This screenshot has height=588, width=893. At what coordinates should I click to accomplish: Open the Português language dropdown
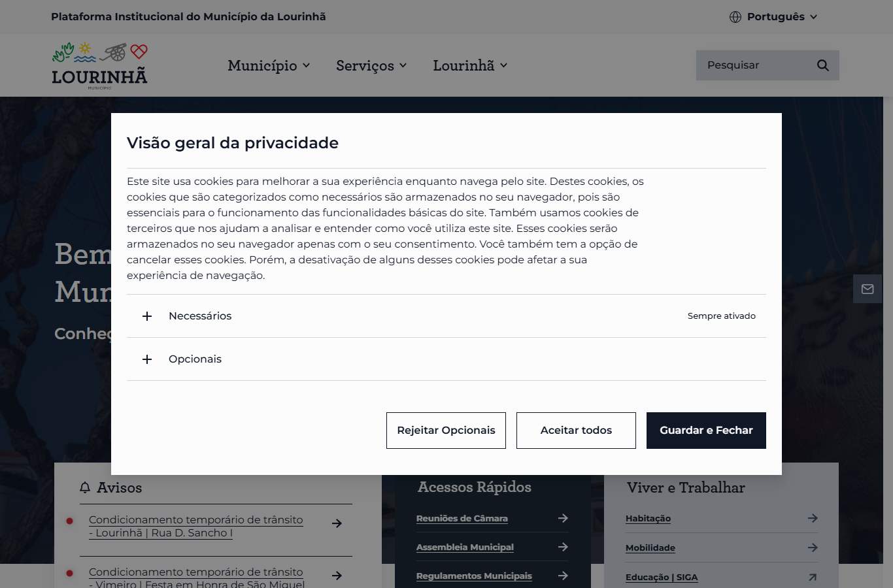tap(774, 17)
